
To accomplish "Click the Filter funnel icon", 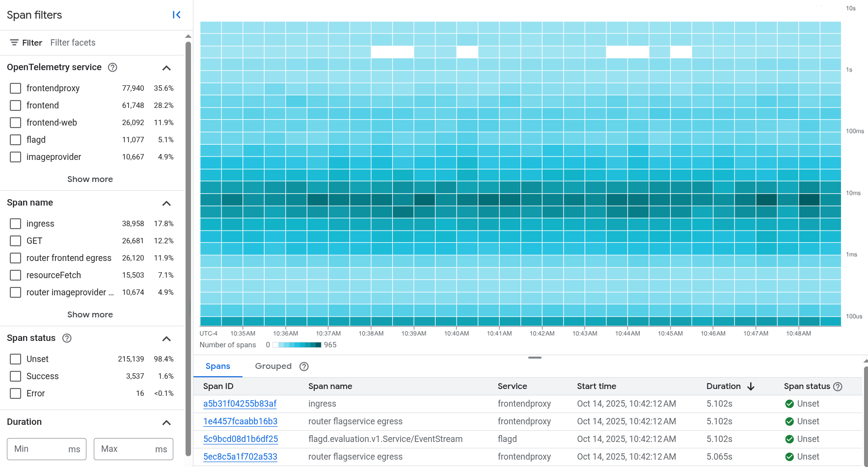I will [14, 42].
